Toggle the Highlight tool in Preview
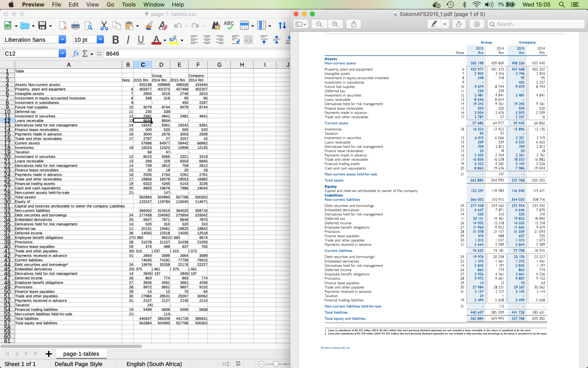Screen dimensions: 588x368 (x=434, y=24)
